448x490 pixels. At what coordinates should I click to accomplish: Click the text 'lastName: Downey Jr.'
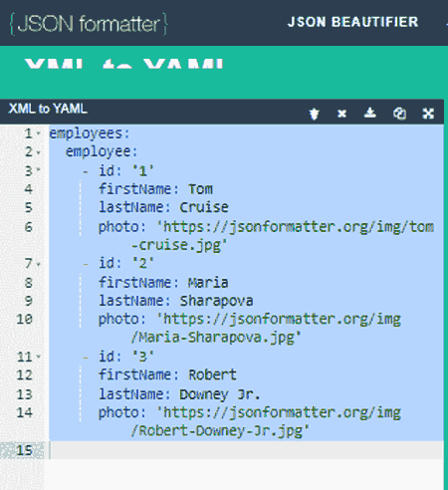179,394
